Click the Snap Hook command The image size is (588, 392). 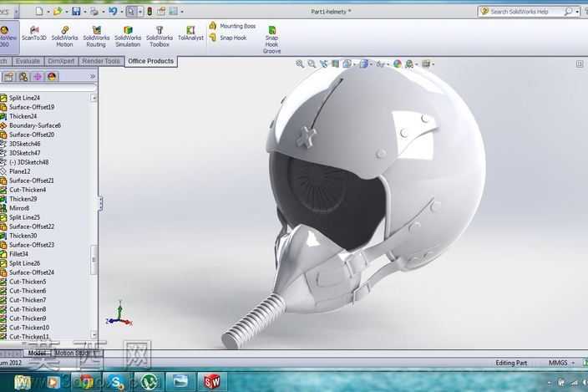[228, 38]
